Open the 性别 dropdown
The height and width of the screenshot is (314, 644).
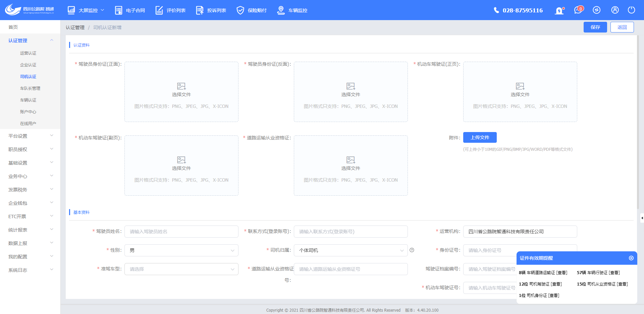181,250
